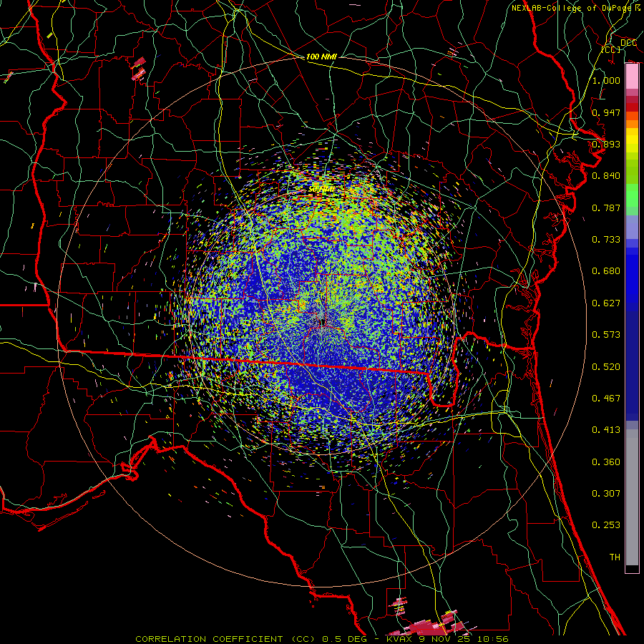Click the 100 NMI range ring label
Viewport: 644px width, 644px height.
point(321,57)
